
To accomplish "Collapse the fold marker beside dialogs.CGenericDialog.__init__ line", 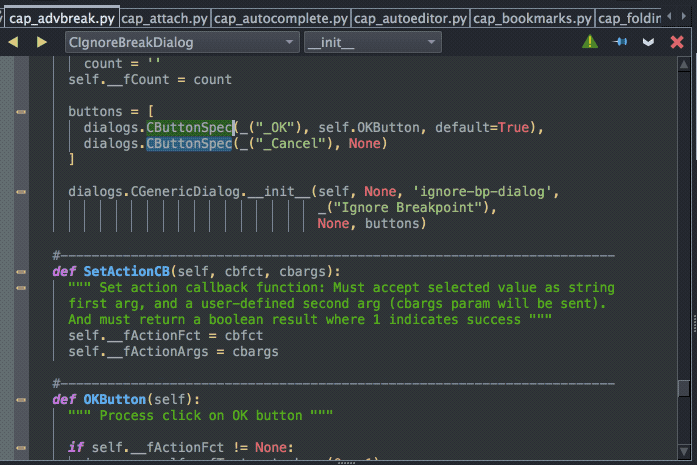I will [x=21, y=192].
